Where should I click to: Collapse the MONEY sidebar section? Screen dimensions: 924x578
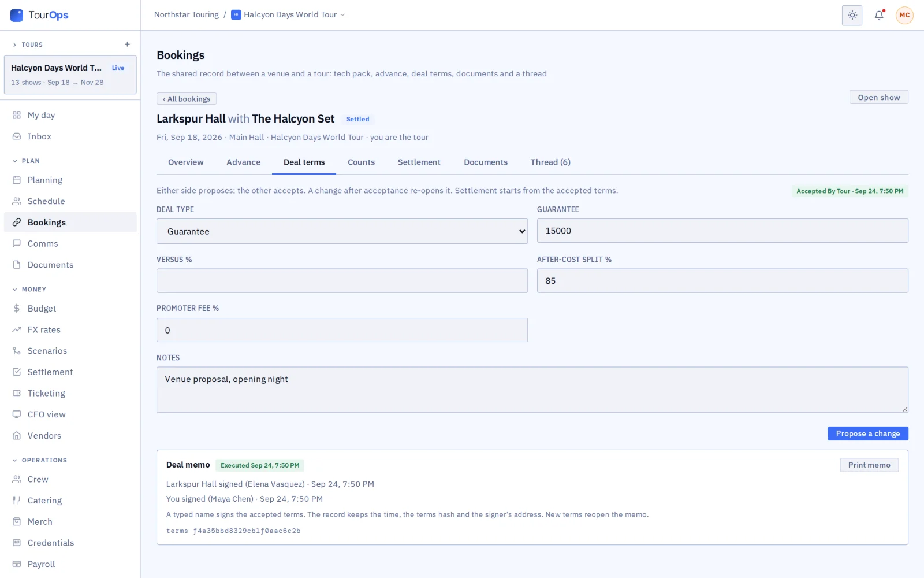pyautogui.click(x=29, y=290)
